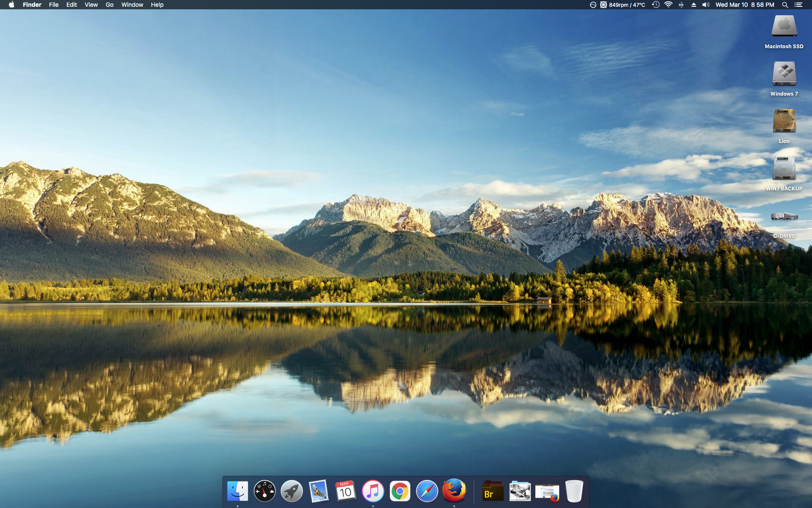Click the Wi-Fi status menu
The image size is (812, 508).
[x=668, y=5]
